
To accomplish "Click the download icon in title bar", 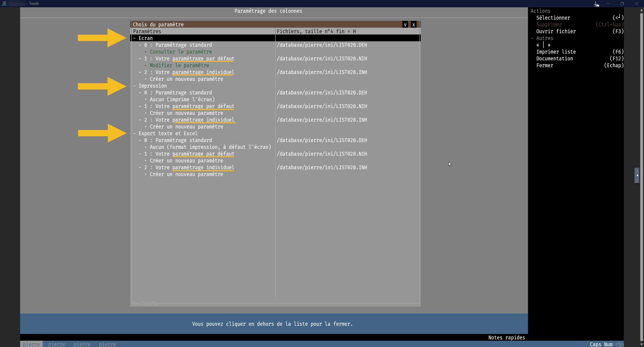I will 596,4.
